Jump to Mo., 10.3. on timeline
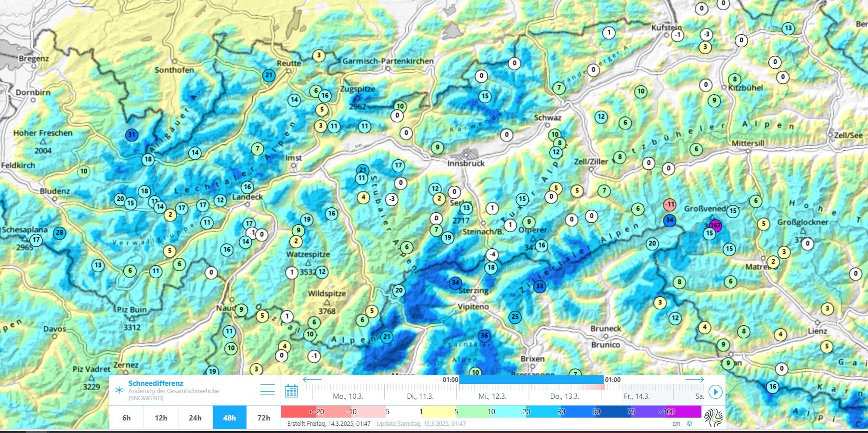The width and height of the screenshot is (868, 433). coord(348,396)
